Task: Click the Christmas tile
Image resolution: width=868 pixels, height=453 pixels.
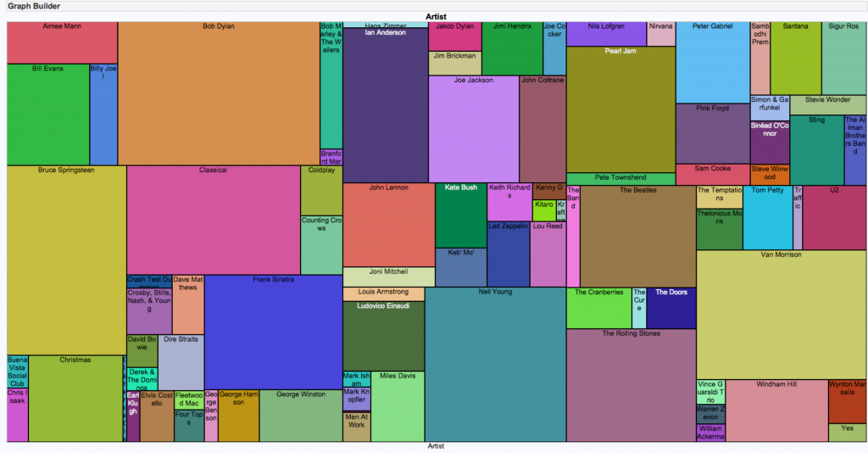Action: pyautogui.click(x=75, y=399)
